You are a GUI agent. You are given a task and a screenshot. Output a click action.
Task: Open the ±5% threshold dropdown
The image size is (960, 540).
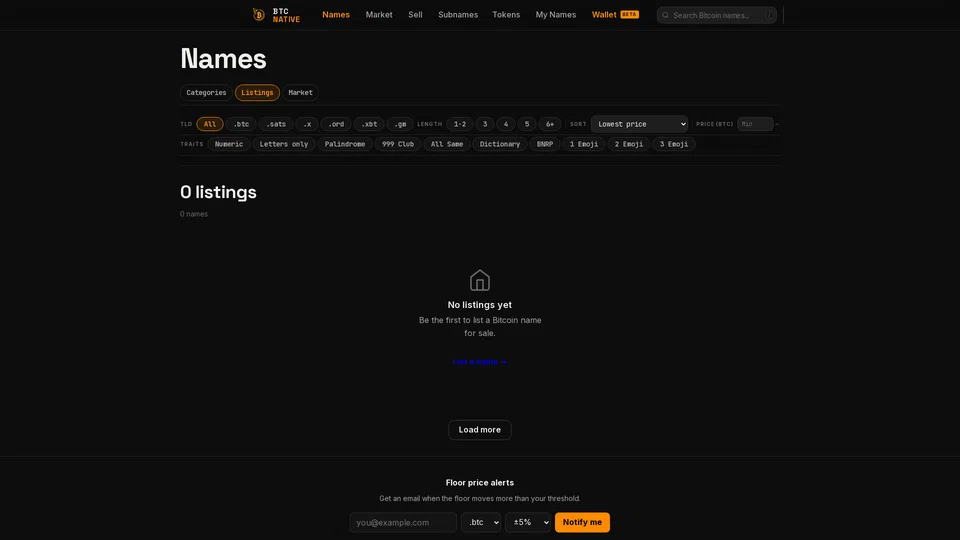point(528,522)
